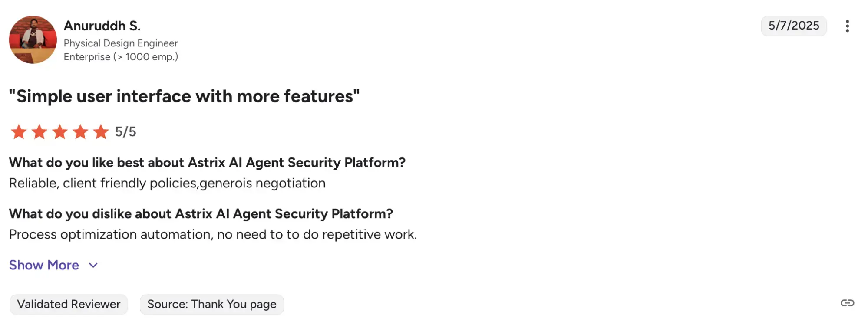The width and height of the screenshot is (868, 328).
Task: Click the second rating star
Action: coord(39,131)
